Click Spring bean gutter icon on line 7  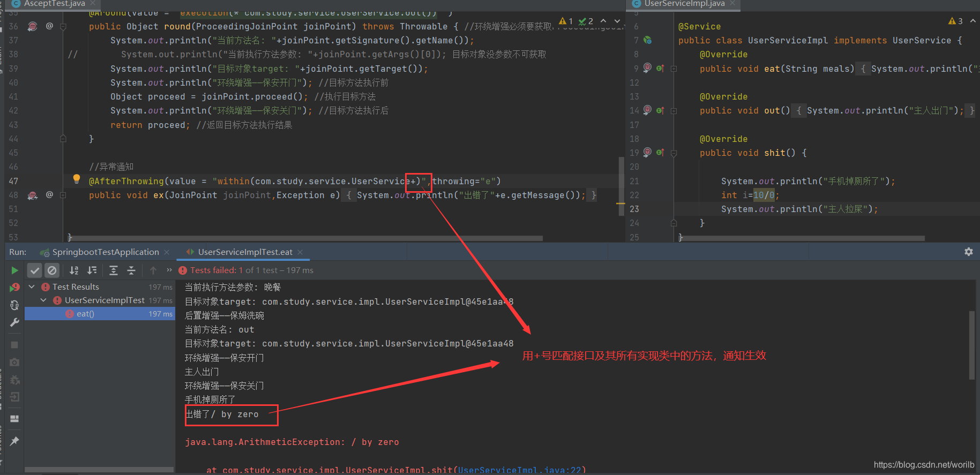pyautogui.click(x=648, y=40)
